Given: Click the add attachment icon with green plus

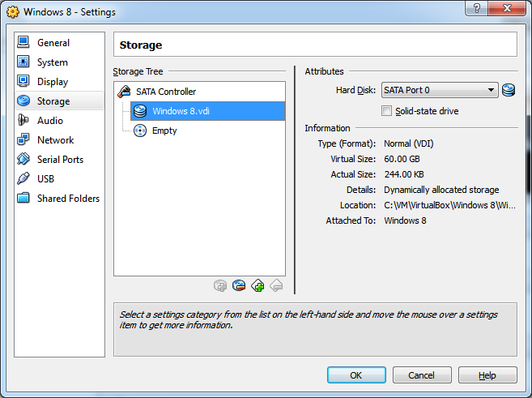Looking at the screenshot, I should [x=257, y=285].
